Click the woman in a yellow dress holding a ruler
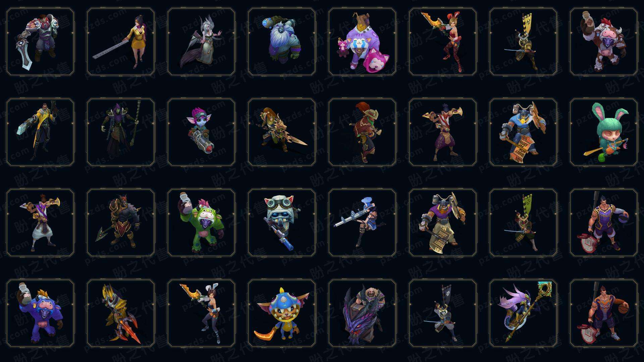The image size is (644, 362). coord(120,42)
